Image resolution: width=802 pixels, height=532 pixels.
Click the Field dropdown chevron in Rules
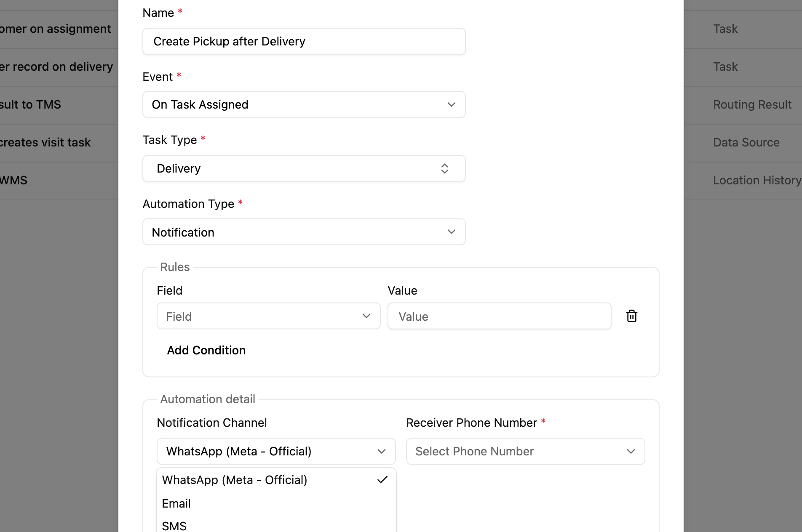coord(366,316)
